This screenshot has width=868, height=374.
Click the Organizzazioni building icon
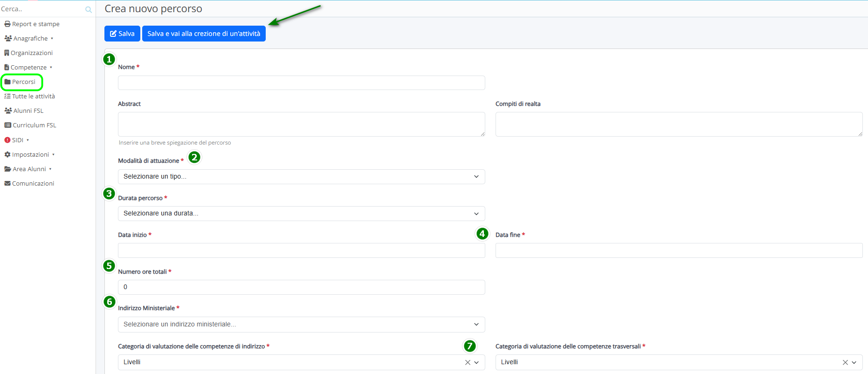[7, 53]
